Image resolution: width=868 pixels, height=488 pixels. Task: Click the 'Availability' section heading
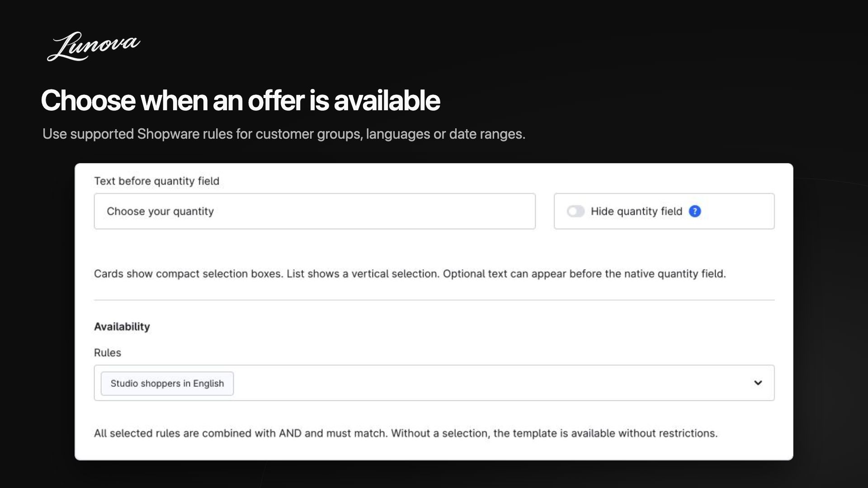point(122,327)
